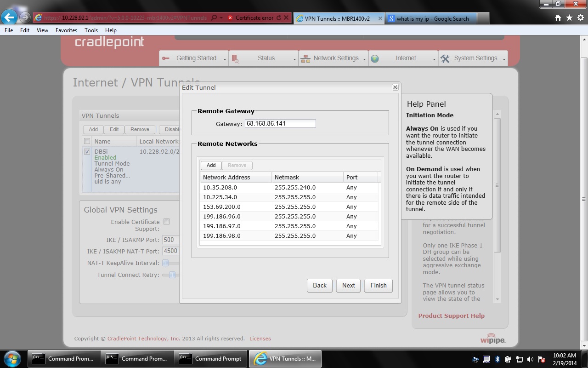The width and height of the screenshot is (588, 368).
Task: Open the first Command Prompt taskbar item
Action: point(63,359)
